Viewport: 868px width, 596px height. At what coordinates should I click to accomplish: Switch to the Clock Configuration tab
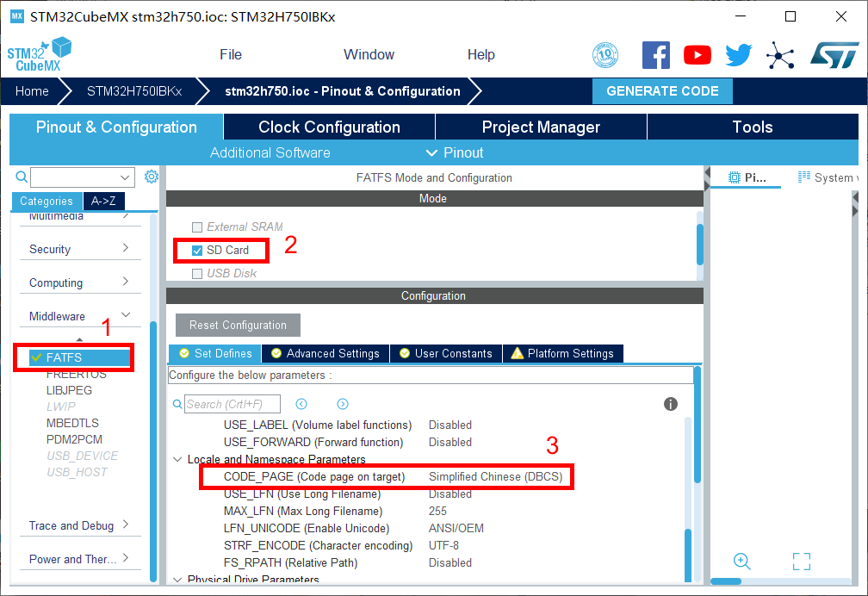coord(329,127)
